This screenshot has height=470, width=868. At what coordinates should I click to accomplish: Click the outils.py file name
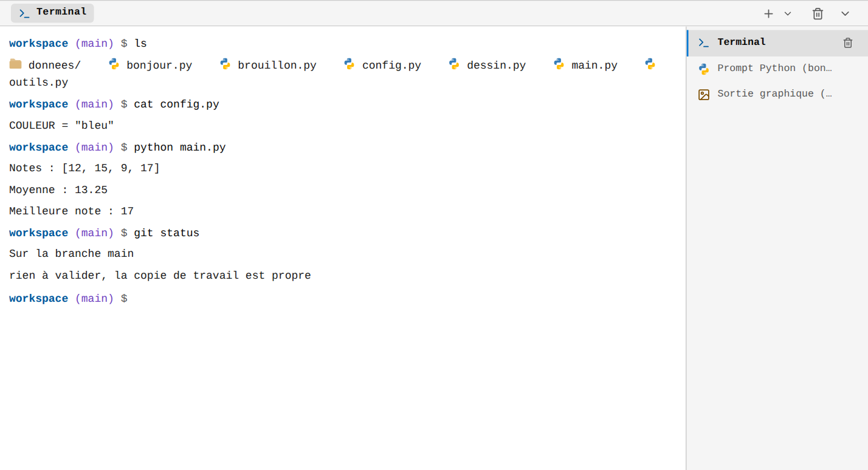pos(39,83)
